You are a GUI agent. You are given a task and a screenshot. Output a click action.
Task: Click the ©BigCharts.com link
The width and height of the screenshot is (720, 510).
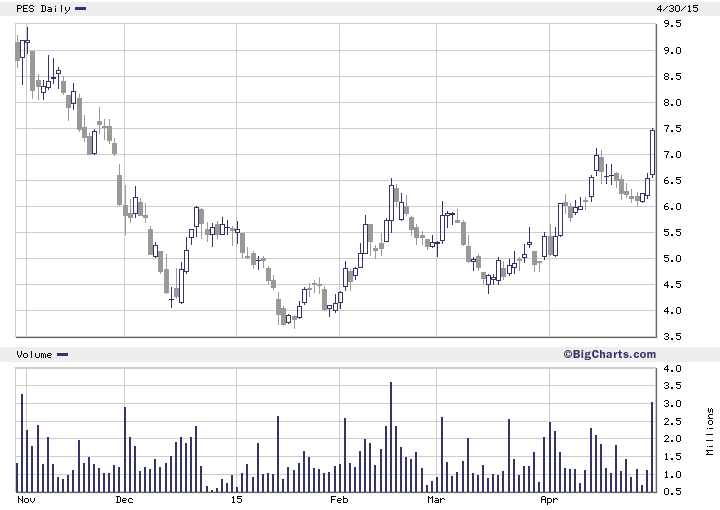[609, 354]
